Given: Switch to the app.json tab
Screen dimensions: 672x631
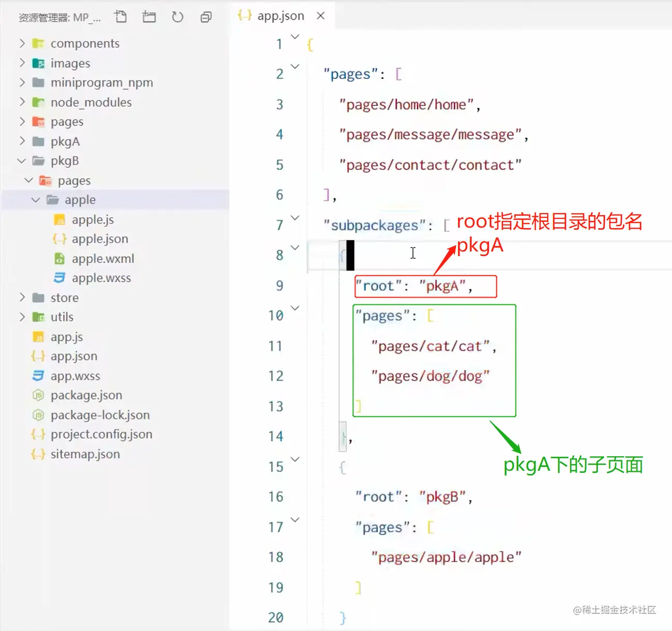Looking at the screenshot, I should [281, 16].
